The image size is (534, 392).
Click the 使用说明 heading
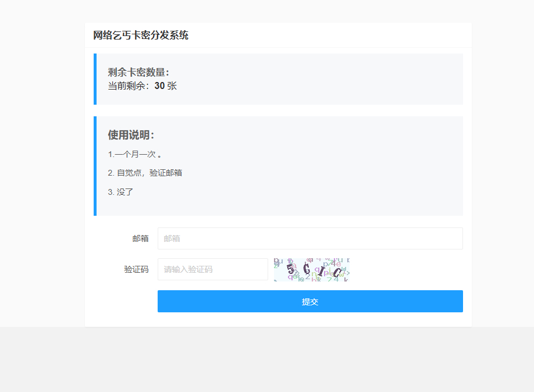tap(131, 135)
